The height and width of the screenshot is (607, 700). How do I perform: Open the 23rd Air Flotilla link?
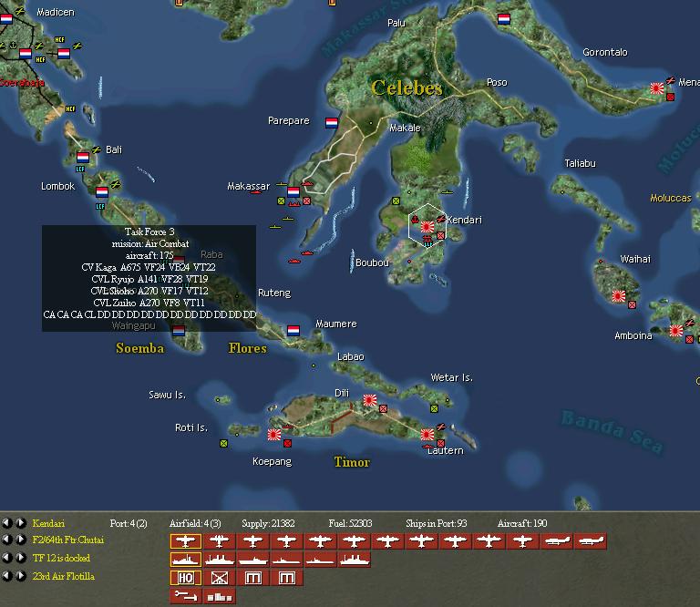tap(64, 576)
